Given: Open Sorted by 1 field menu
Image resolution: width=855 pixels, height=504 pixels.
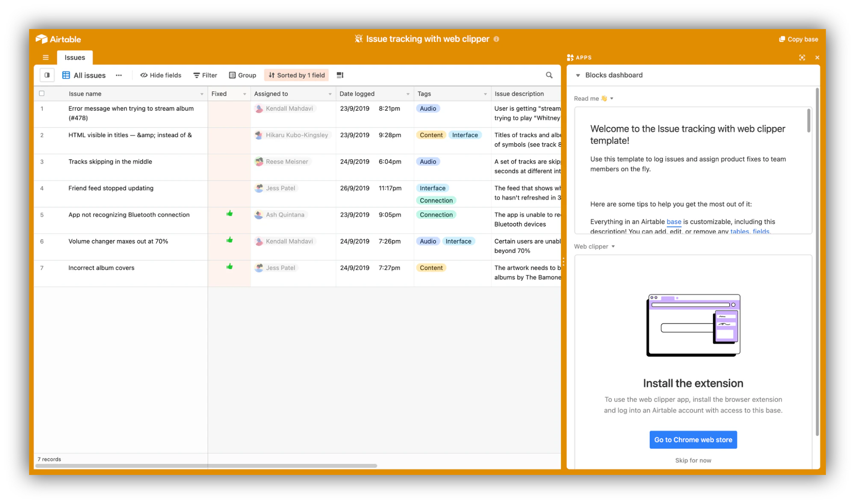Looking at the screenshot, I should pyautogui.click(x=297, y=75).
